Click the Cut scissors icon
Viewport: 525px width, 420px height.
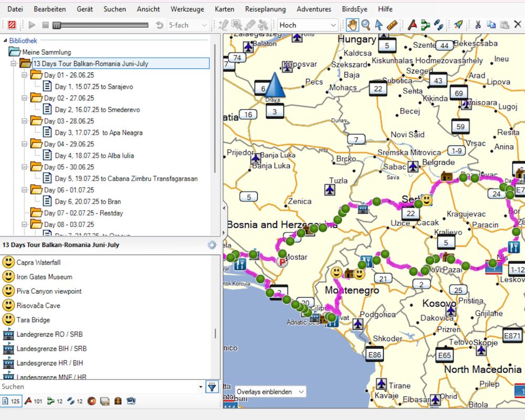(x=478, y=25)
